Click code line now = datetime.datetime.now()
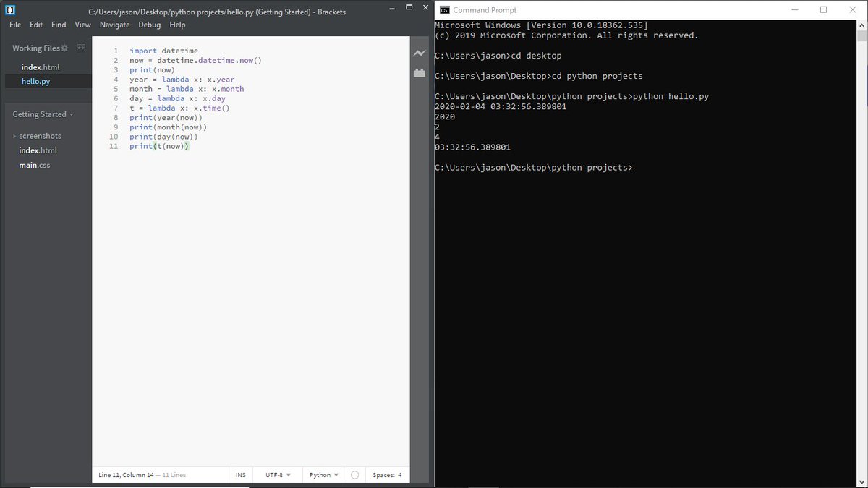 click(x=195, y=61)
